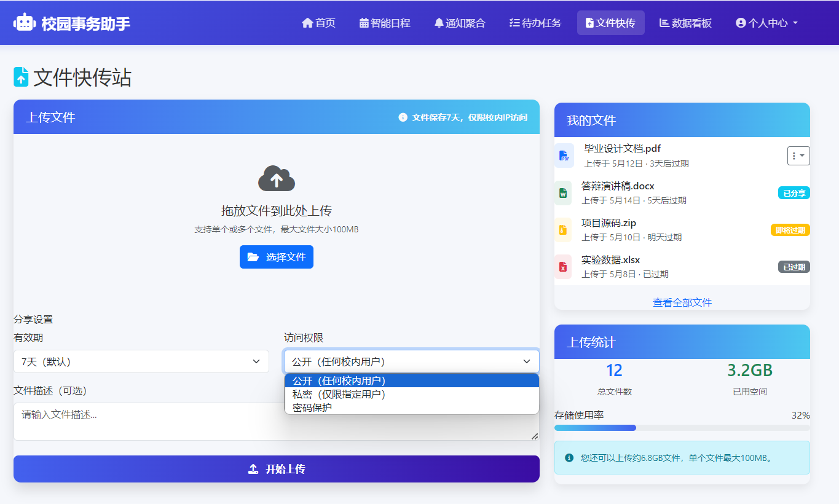Image resolution: width=839 pixels, height=504 pixels.
Task: Click the PDF icon for 毕业设计文档.pdf
Action: [564, 155]
